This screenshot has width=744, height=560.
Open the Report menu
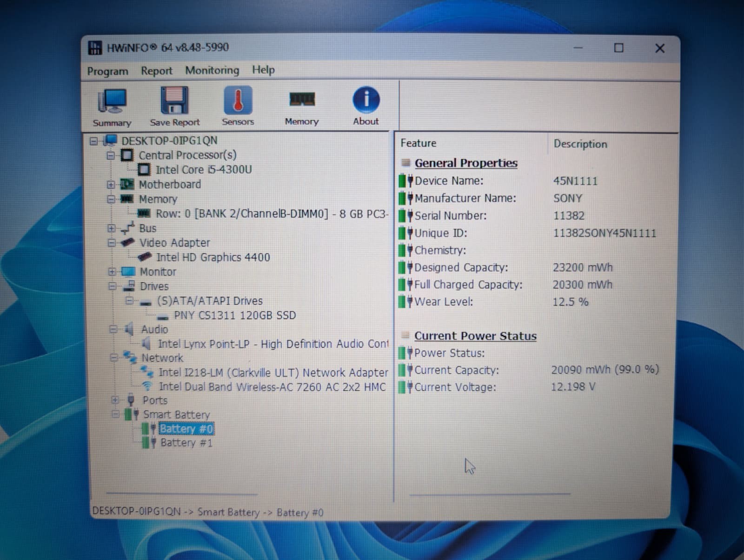click(x=157, y=71)
